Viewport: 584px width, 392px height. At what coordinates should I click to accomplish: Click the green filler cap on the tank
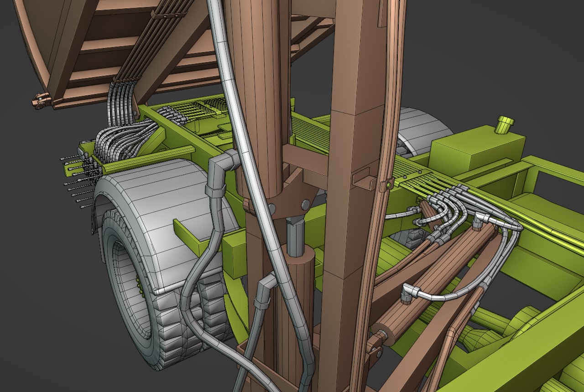tap(504, 124)
